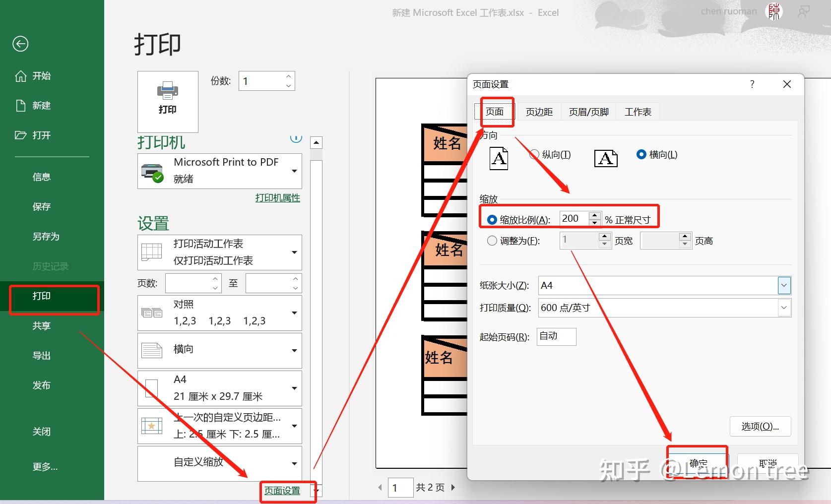Expand the A4 paper size setting dropdown
This screenshot has width=831, height=504.
coord(220,388)
